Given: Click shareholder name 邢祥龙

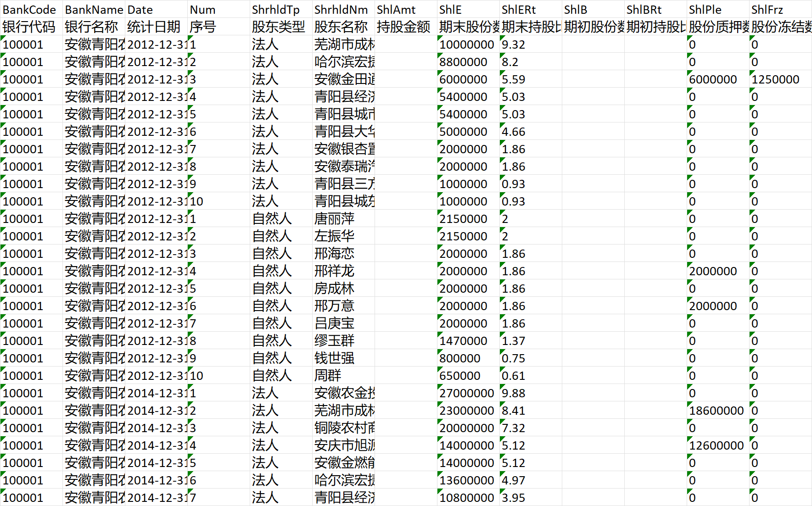Looking at the screenshot, I should tap(343, 271).
